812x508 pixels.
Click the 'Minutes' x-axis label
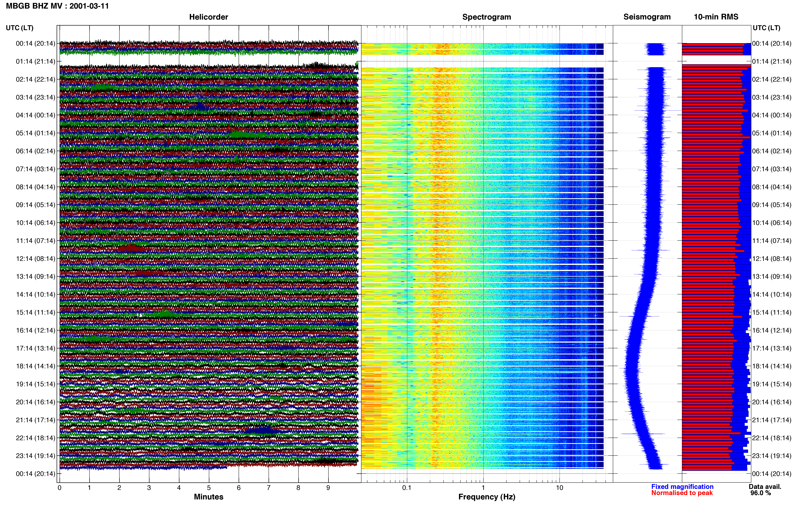[209, 497]
